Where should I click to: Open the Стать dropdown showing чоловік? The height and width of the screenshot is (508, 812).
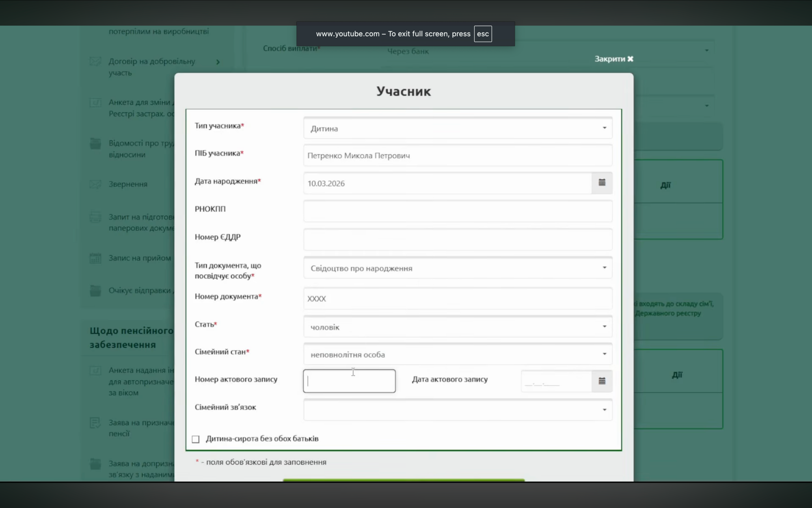[x=458, y=327]
